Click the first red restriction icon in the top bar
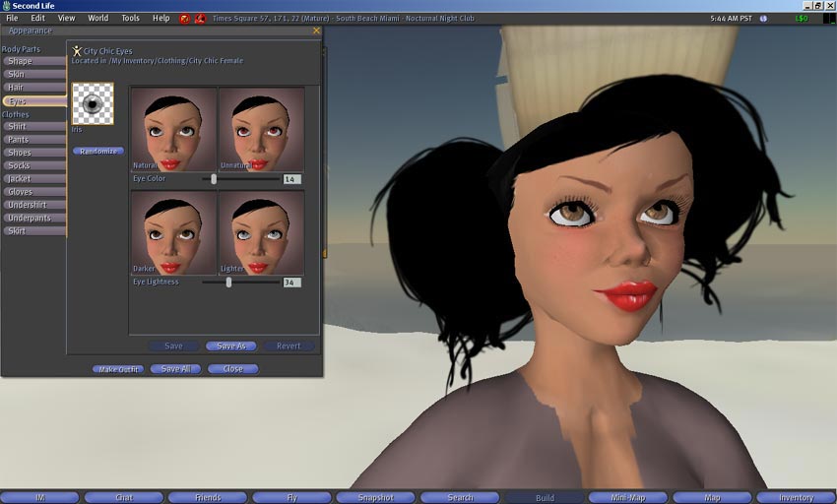Viewport: 837px width, 504px height. (x=184, y=18)
